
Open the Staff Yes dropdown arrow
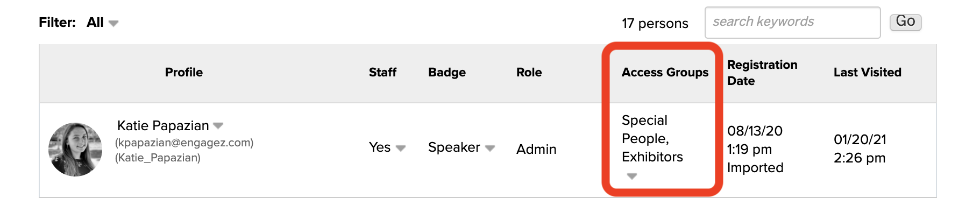(401, 148)
